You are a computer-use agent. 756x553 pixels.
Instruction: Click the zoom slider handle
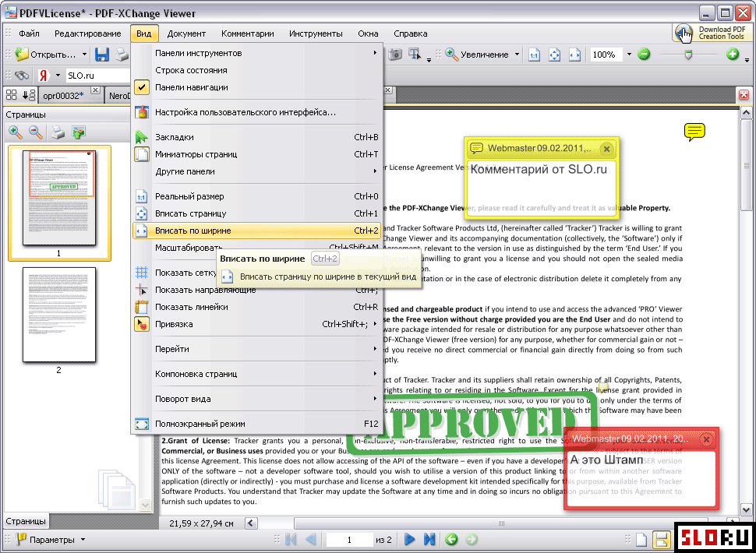coord(688,54)
